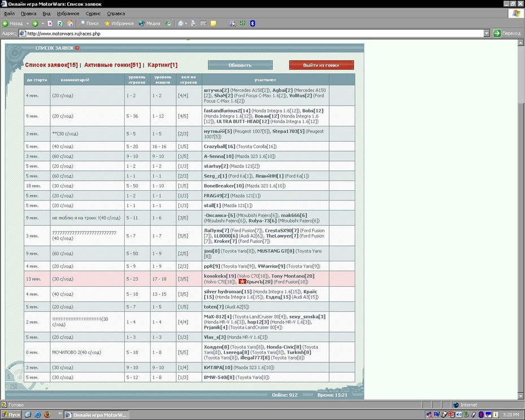
Task: Click the Print icon in toolbar
Action: [x=193, y=24]
